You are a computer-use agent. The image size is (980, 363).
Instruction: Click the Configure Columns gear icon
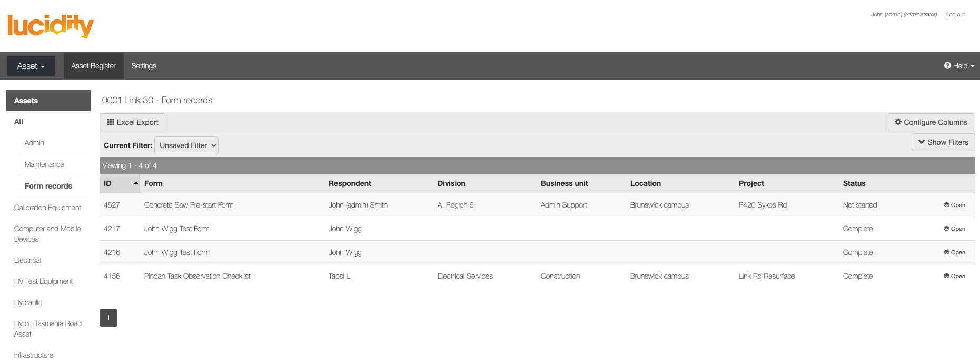pos(898,122)
